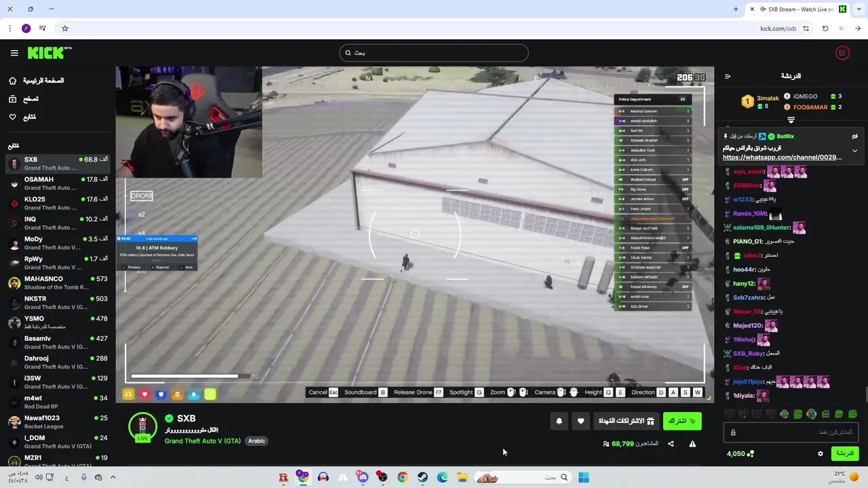Click username Sxb7zahra in chat
This screenshot has width=868, height=488.
coord(748,298)
